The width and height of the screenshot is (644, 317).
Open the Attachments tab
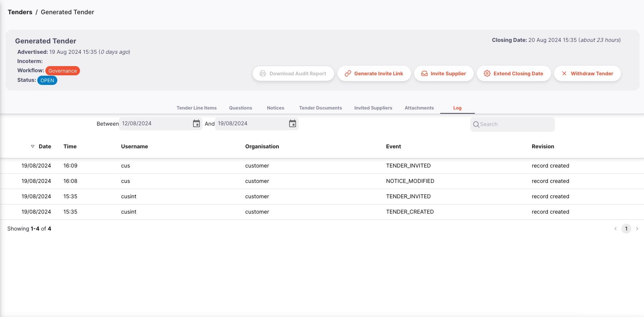(419, 108)
